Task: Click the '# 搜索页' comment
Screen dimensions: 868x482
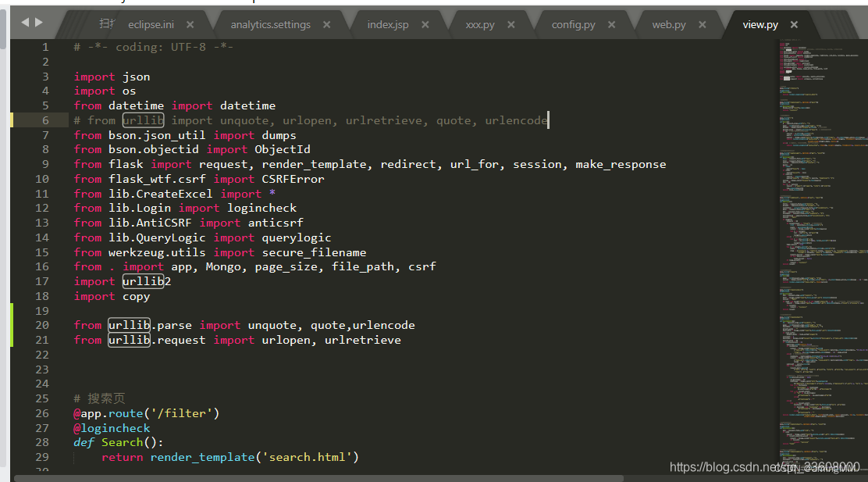Action: 100,399
